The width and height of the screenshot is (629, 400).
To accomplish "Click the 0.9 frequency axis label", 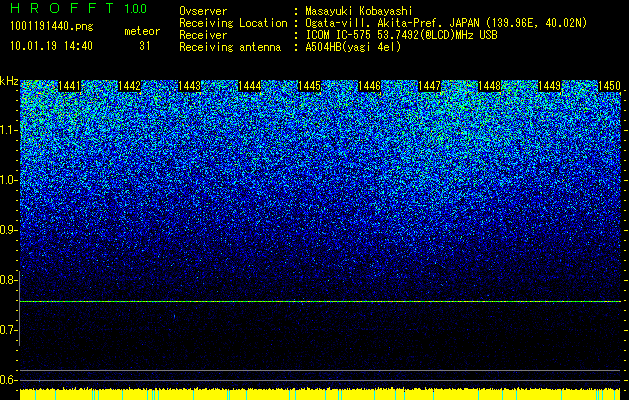I will point(8,230).
